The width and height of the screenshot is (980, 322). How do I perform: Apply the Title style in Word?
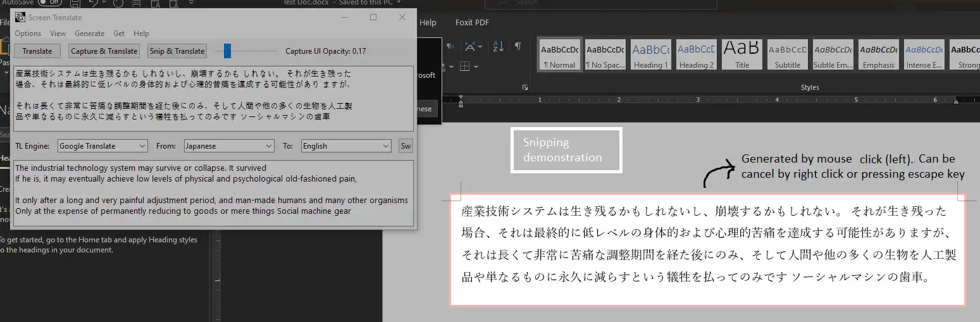coord(741,56)
